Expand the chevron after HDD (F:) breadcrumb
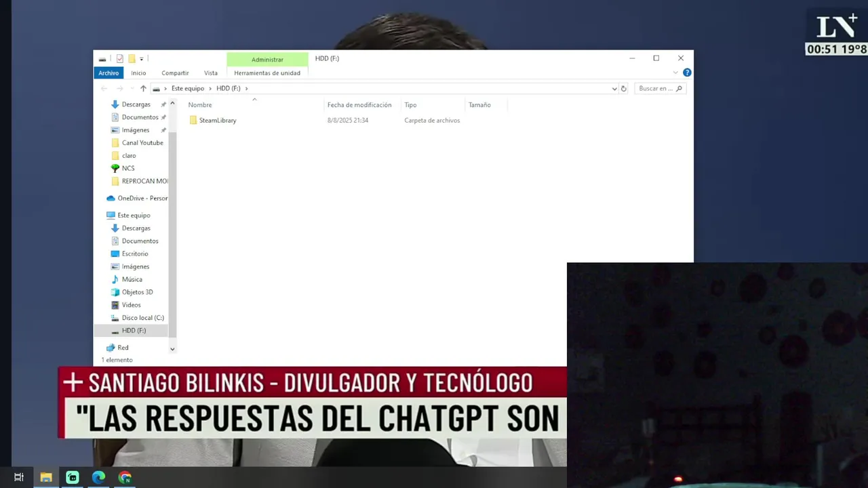Image resolution: width=868 pixels, height=488 pixels. pyautogui.click(x=247, y=89)
